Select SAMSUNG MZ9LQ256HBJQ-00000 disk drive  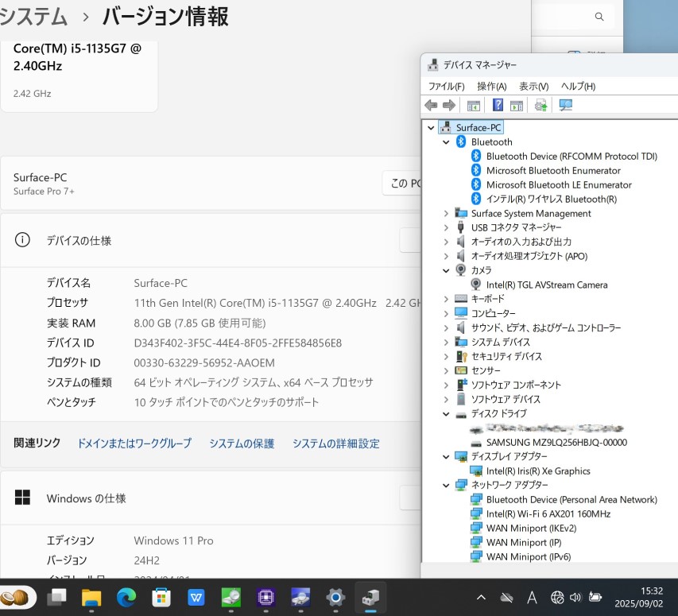(556, 442)
